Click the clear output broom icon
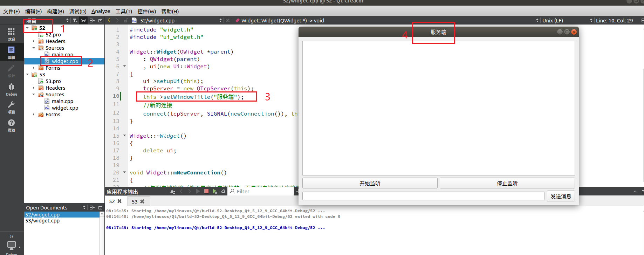The height and width of the screenshot is (255, 644). [173, 191]
